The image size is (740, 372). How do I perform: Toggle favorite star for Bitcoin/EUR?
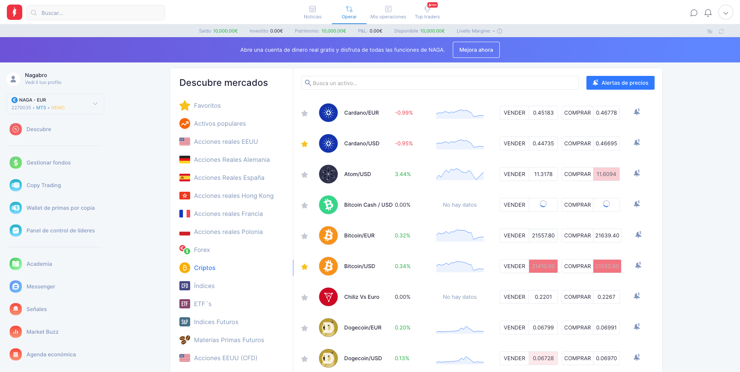coord(304,236)
